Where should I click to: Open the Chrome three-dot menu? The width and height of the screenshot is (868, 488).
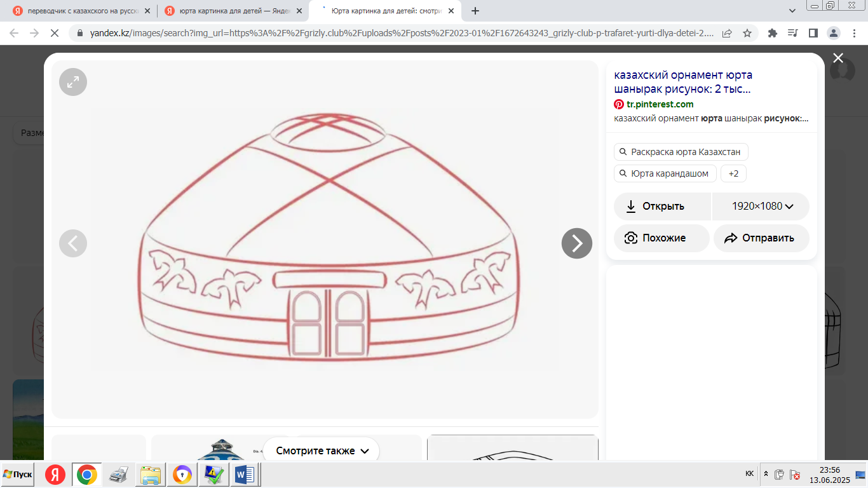853,33
